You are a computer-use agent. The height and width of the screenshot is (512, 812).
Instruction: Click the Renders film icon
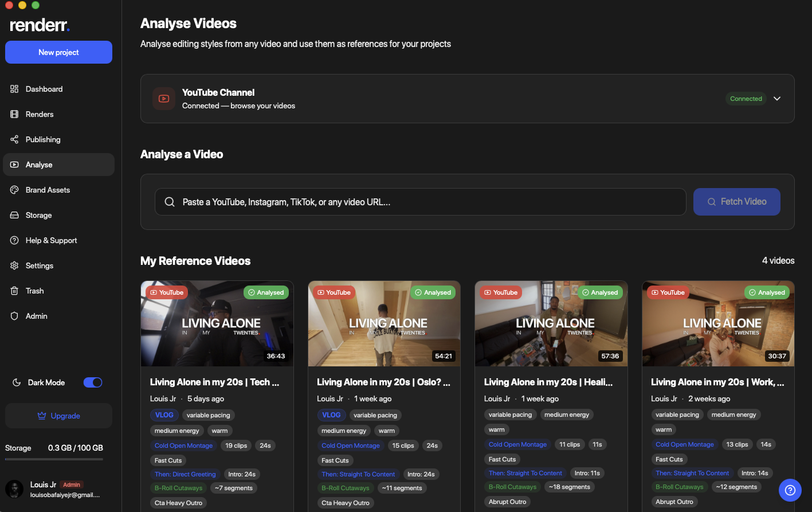(x=14, y=114)
